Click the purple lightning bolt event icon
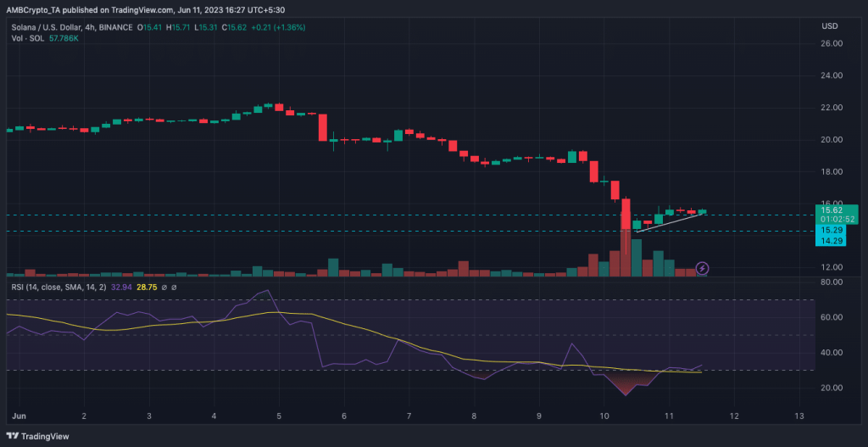868x447 pixels. 702,268
